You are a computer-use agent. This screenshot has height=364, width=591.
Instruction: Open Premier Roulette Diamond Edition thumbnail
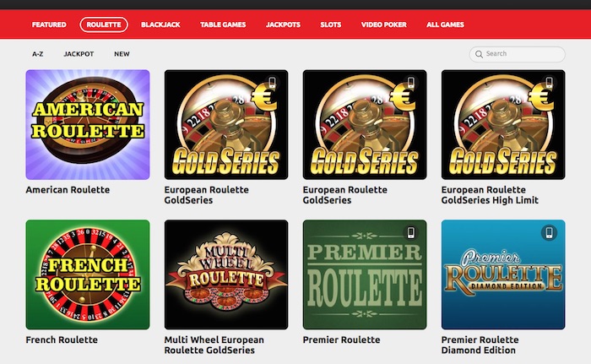[x=503, y=274]
